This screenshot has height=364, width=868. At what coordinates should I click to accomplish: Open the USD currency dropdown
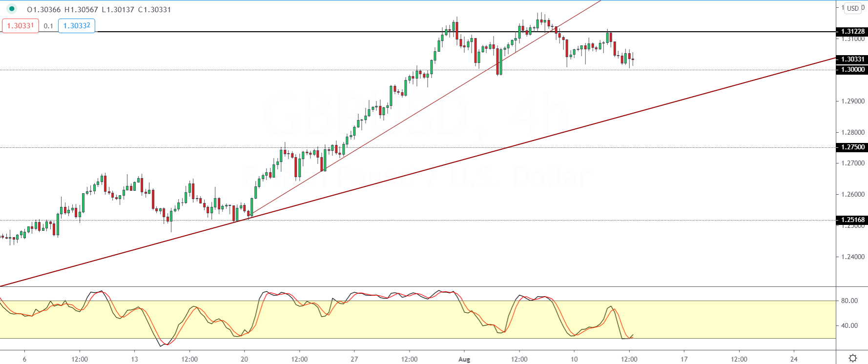click(x=853, y=8)
